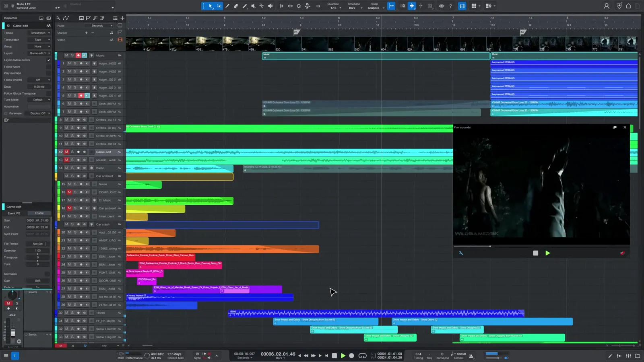Image resolution: width=644 pixels, height=362 pixels.
Task: Click the transport Record button
Action: (x=351, y=356)
